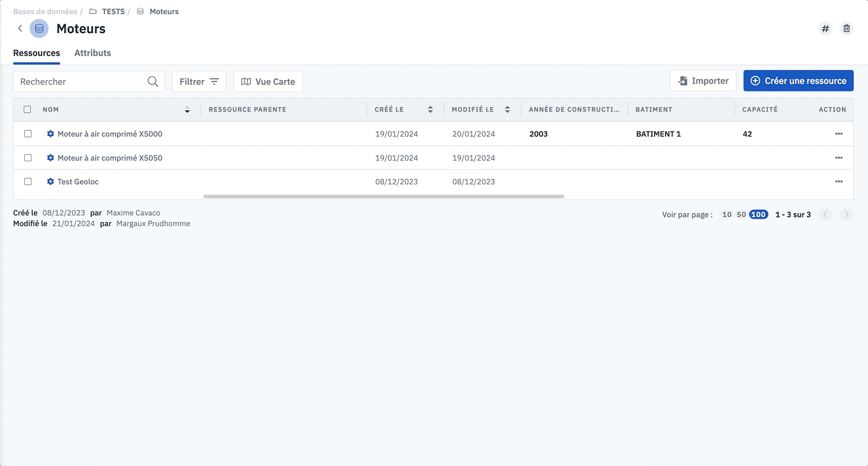Click the 2003 construction year cell
Screen dimensions: 868x466
click(538, 134)
